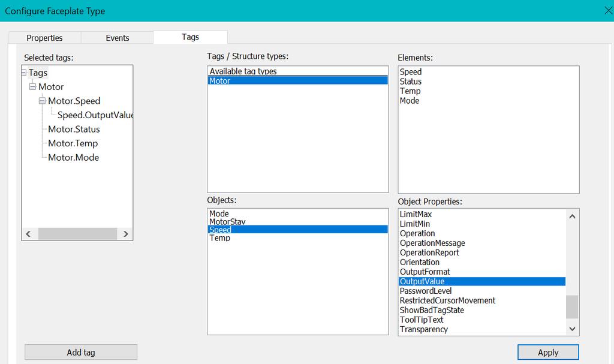This screenshot has width=614, height=364.
Task: Click the Apply button
Action: 548,352
